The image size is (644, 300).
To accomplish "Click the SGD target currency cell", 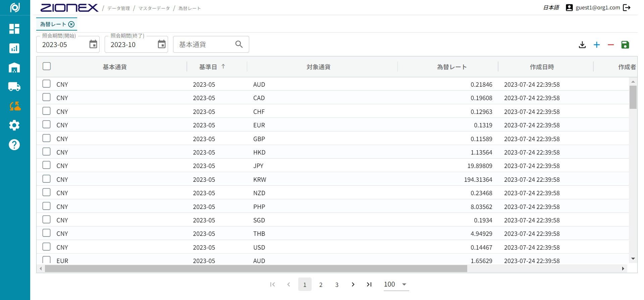I will 259,220.
